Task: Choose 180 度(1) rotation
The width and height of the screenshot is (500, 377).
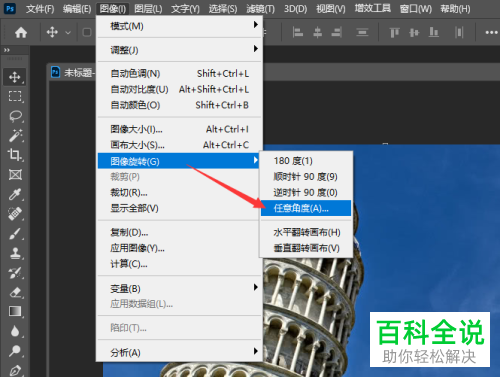Action: 306,161
